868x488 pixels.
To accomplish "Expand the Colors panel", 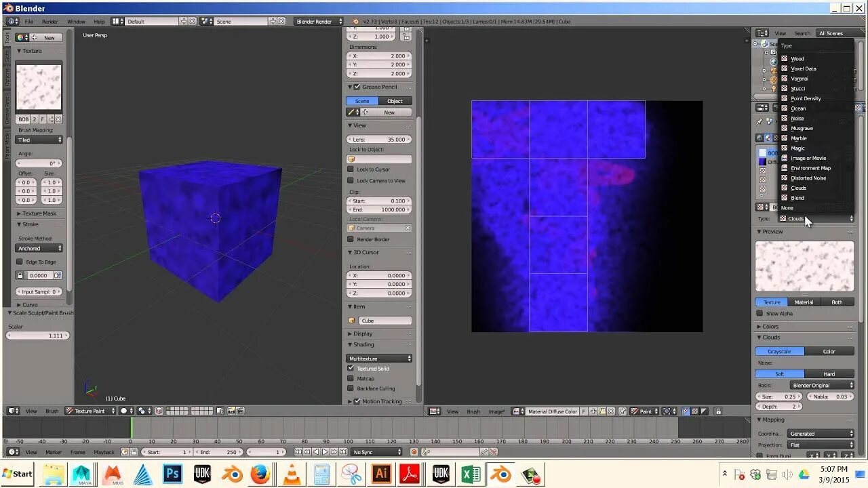I will [770, 327].
